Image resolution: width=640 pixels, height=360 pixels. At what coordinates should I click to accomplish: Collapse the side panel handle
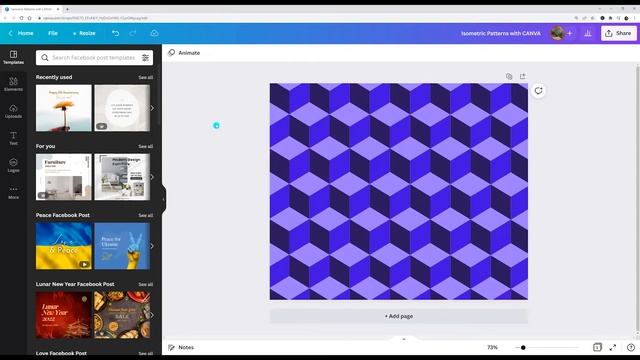coord(164,199)
